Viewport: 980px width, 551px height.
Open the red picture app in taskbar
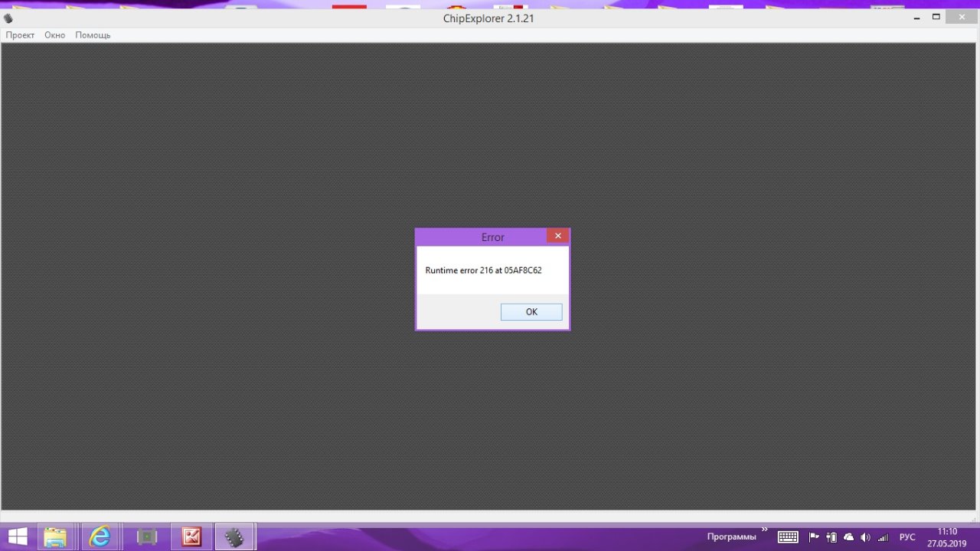point(191,537)
